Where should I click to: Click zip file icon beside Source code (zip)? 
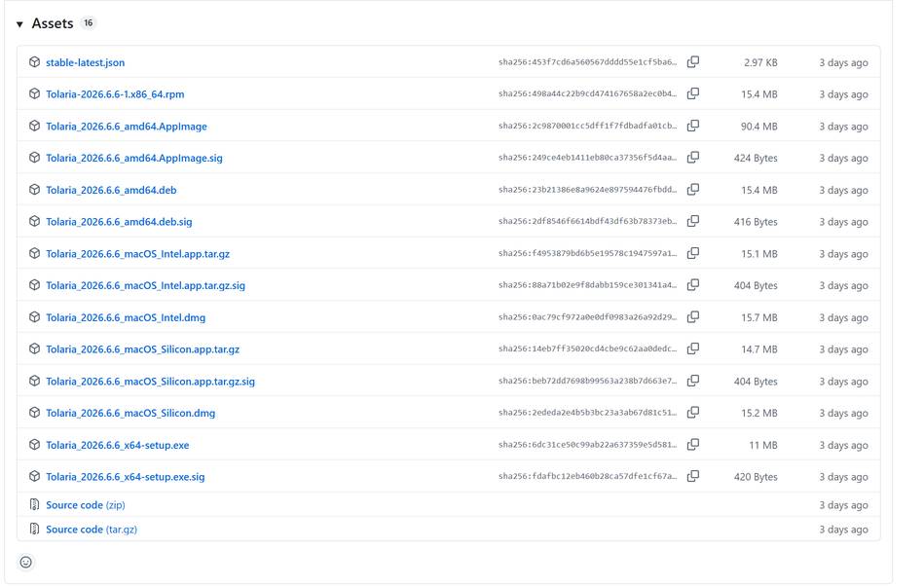click(x=35, y=505)
